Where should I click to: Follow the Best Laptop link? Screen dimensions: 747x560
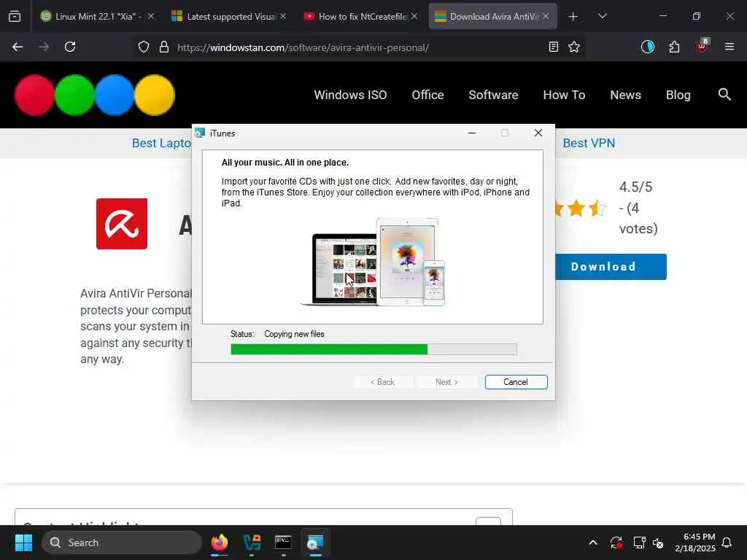tap(161, 144)
